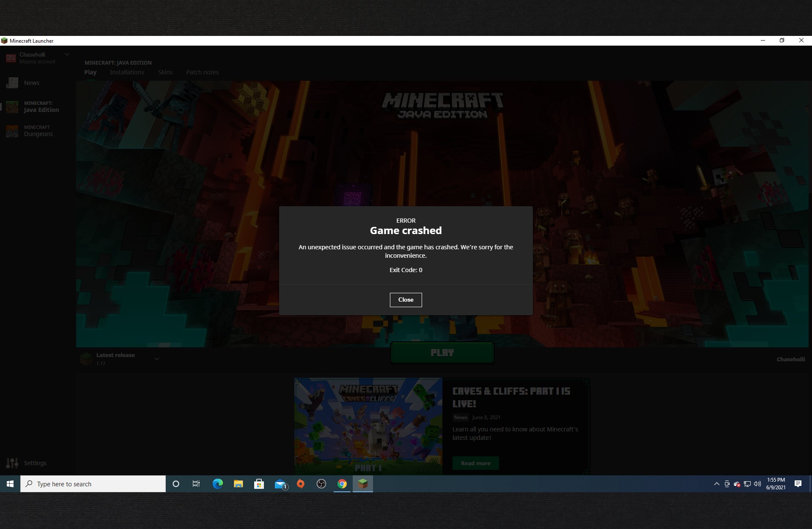Click the Chaseholli account avatar icon
This screenshot has width=812, height=529.
[11, 58]
